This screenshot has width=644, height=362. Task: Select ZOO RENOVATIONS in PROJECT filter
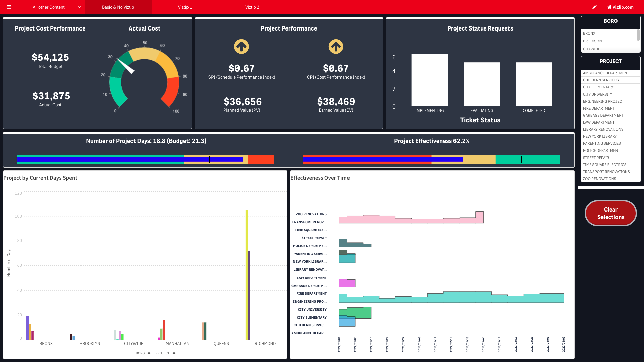(x=610, y=179)
